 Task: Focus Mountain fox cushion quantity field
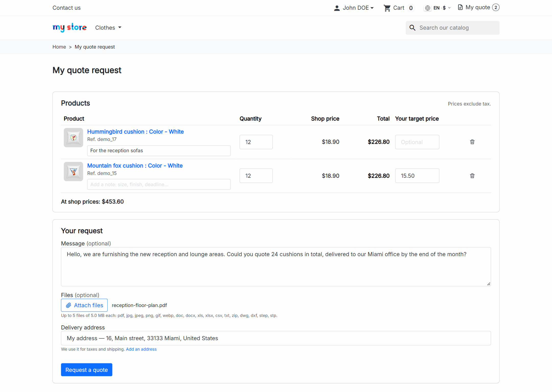click(256, 176)
